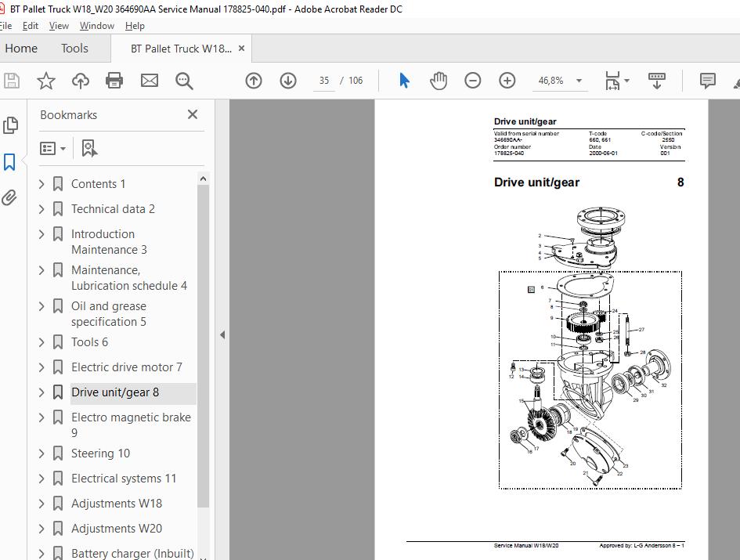Image resolution: width=740 pixels, height=560 pixels.
Task: Switch to the Tools tab
Action: click(x=74, y=48)
